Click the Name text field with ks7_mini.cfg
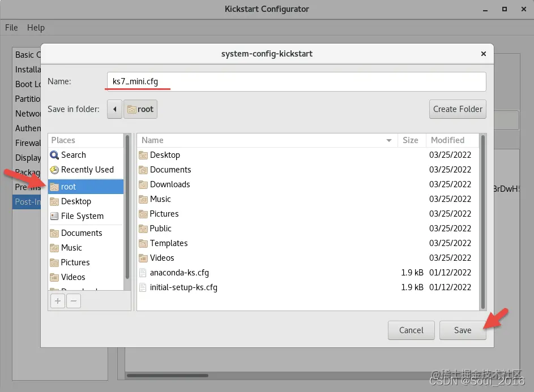534x392 pixels. click(x=296, y=81)
